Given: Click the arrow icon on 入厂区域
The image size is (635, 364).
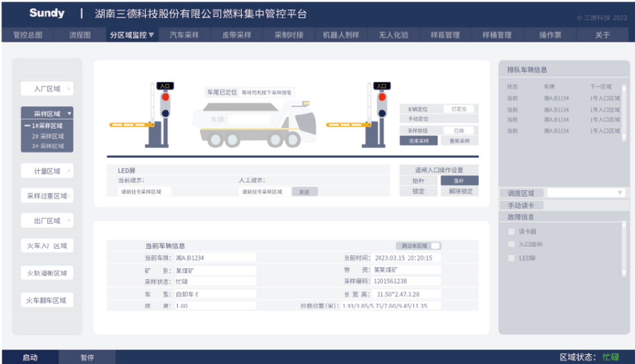Looking at the screenshot, I should 69,89.
